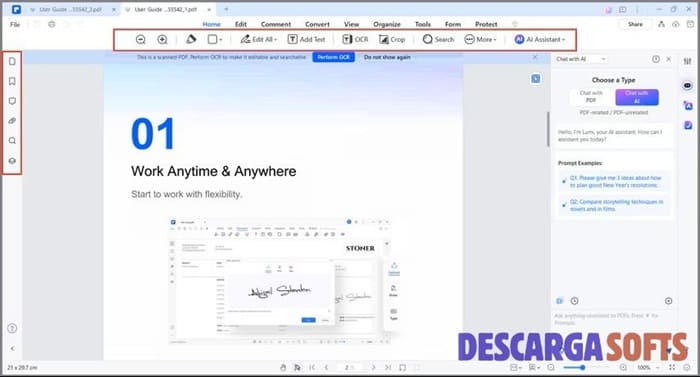Click the AI chat history clock icon
The width and height of the screenshot is (700, 377).
coord(575,301)
